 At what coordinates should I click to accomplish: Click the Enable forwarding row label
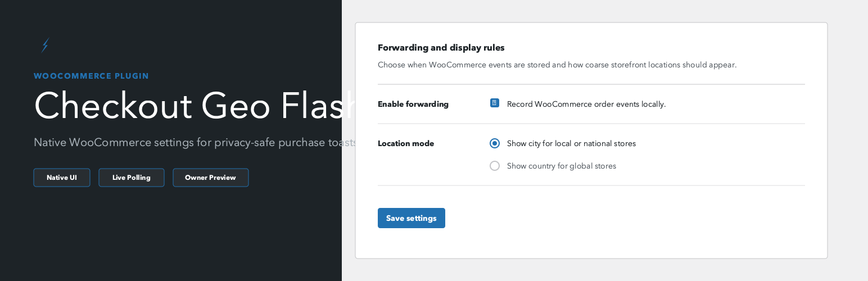click(413, 104)
